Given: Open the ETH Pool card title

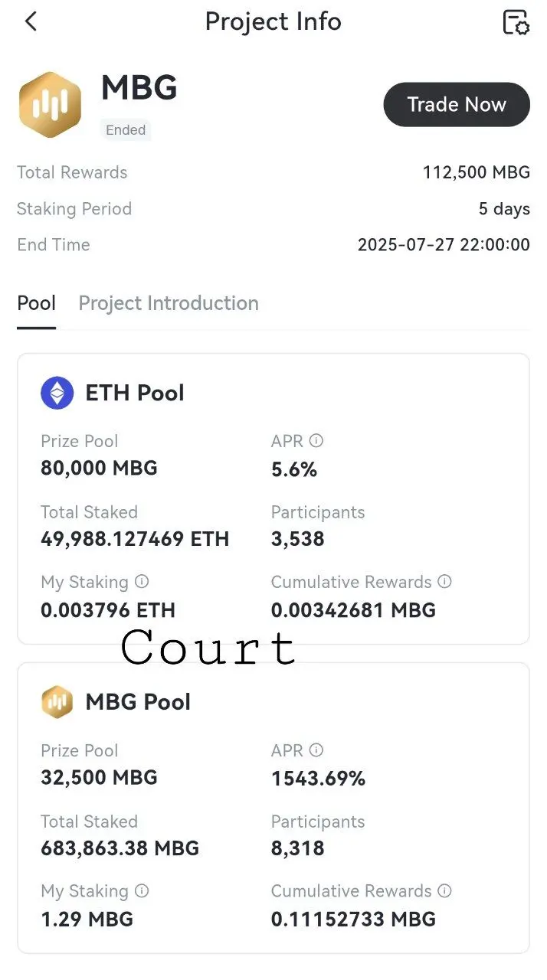Looking at the screenshot, I should tap(135, 393).
